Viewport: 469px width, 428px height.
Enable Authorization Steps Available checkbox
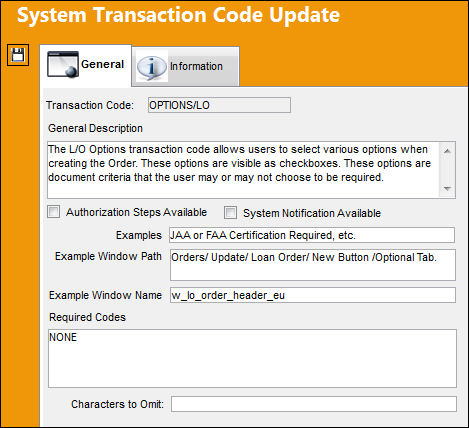(x=53, y=212)
